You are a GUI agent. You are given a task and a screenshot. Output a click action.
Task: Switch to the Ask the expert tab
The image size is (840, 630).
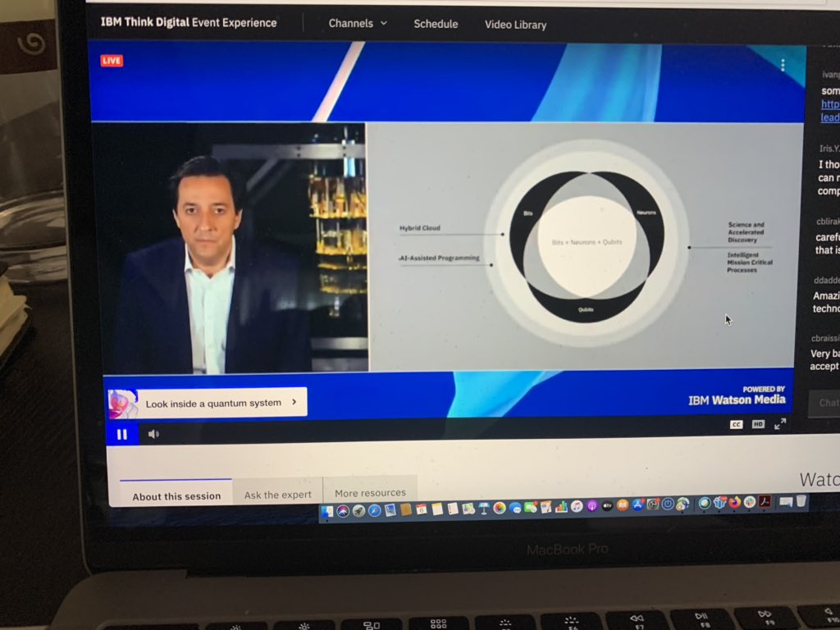pyautogui.click(x=277, y=495)
